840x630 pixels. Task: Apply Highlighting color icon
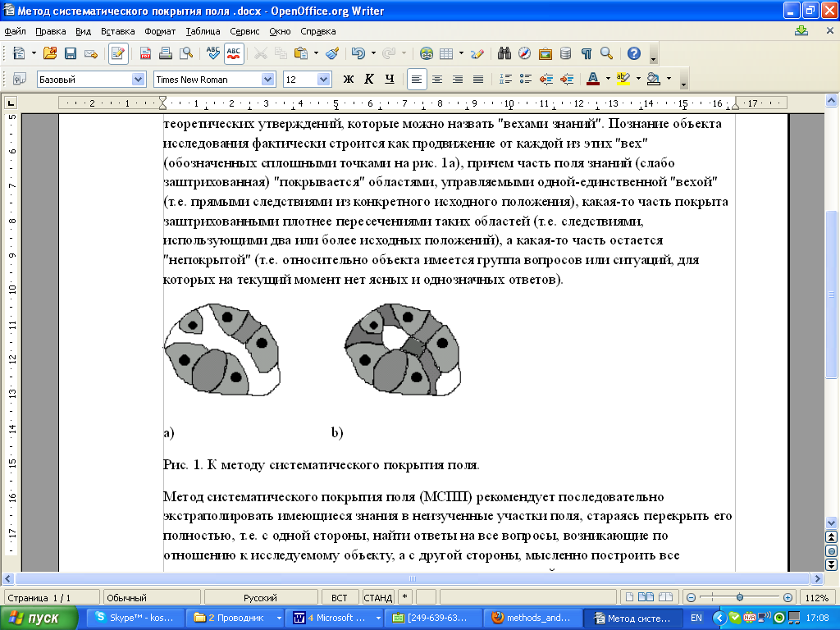pyautogui.click(x=623, y=80)
